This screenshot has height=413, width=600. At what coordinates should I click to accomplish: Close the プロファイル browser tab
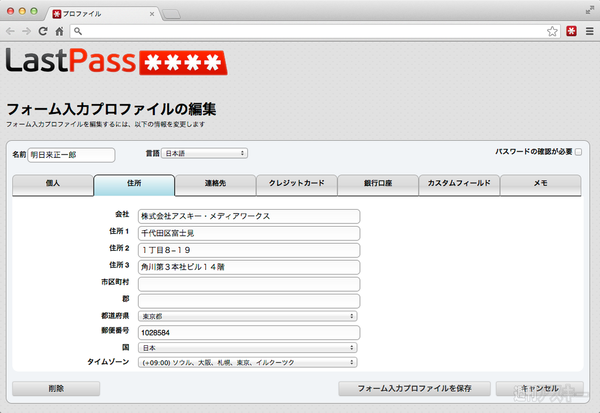(152, 14)
